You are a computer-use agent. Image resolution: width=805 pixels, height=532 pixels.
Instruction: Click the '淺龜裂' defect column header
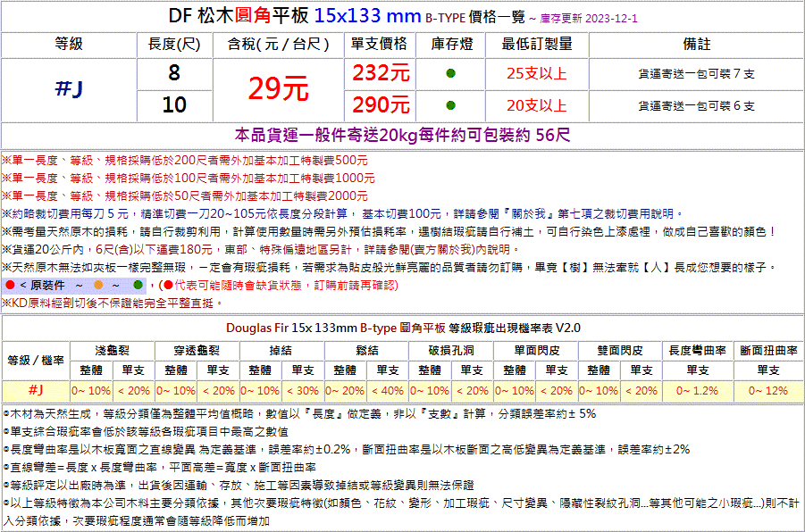(x=112, y=351)
